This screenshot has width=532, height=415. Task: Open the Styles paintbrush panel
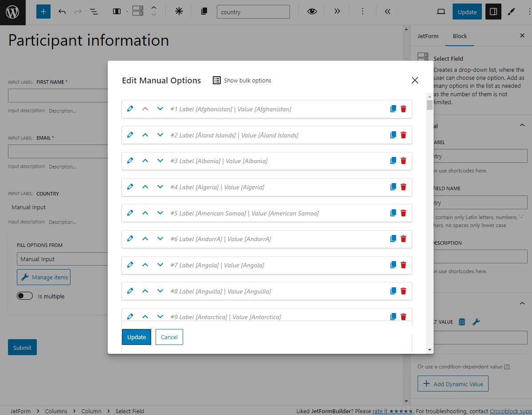tap(511, 12)
